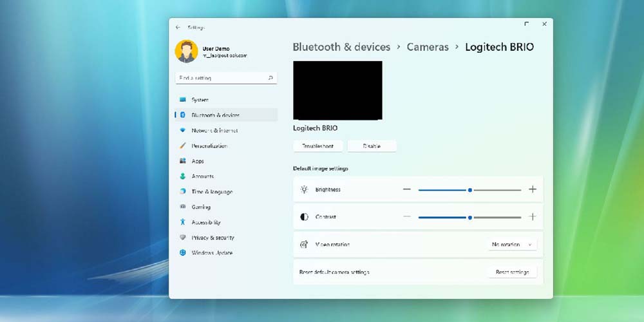Click the Apps icon in sidebar
644x322 pixels.
point(183,161)
